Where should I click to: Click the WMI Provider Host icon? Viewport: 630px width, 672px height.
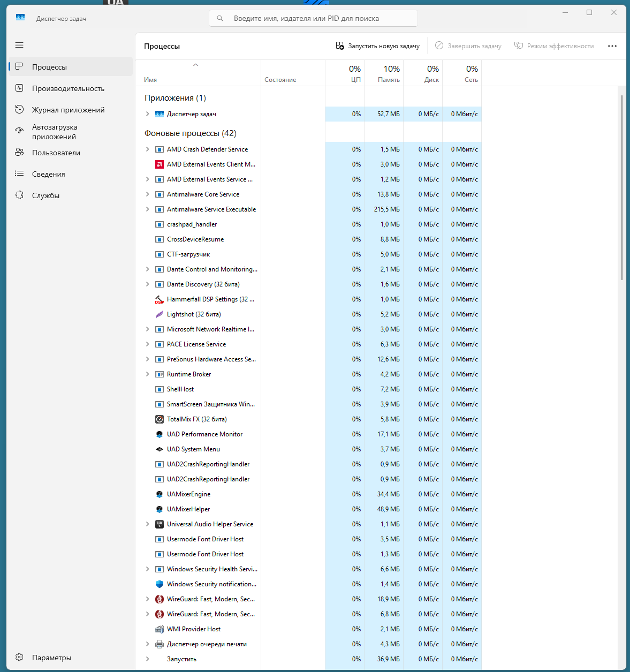(x=160, y=629)
